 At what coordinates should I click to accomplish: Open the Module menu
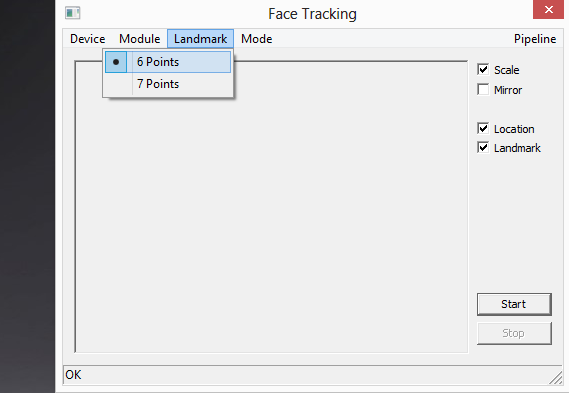pos(140,39)
